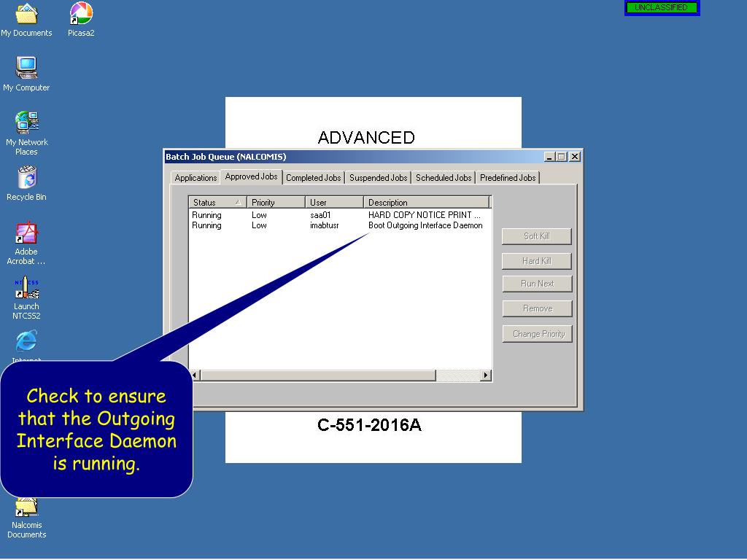Click the UNCLASSIFIED green banner

pyautogui.click(x=662, y=7)
